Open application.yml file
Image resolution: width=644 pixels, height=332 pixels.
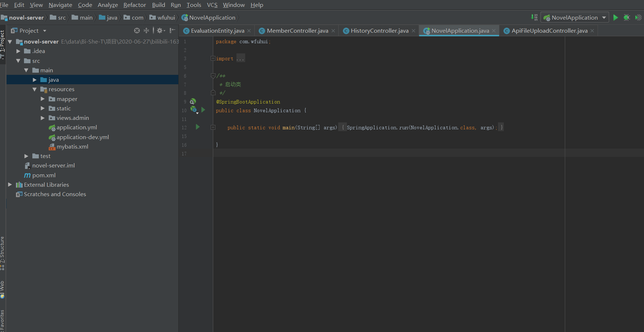(x=77, y=127)
